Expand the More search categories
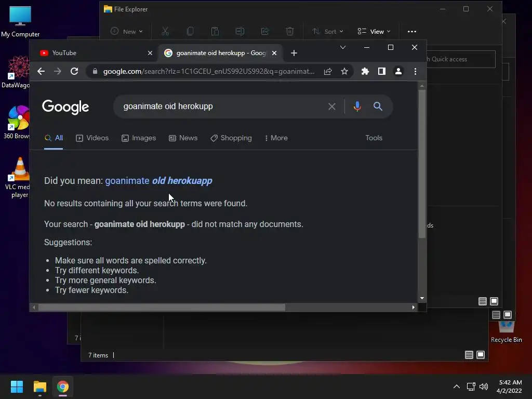The image size is (532, 399). coord(276,138)
